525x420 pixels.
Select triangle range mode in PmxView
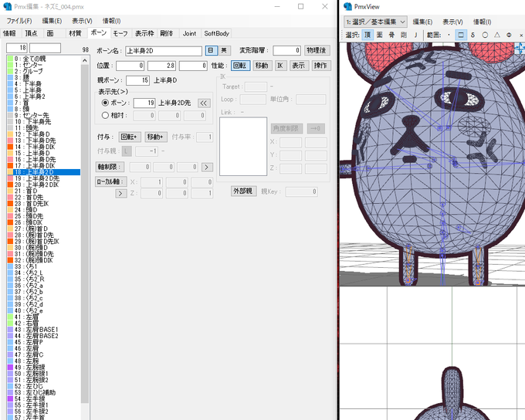pos(497,35)
